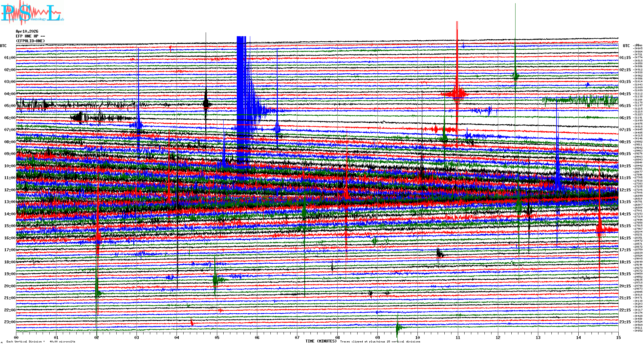Select the 23:00 hour marker on left
644x346 pixels.
coord(10,322)
